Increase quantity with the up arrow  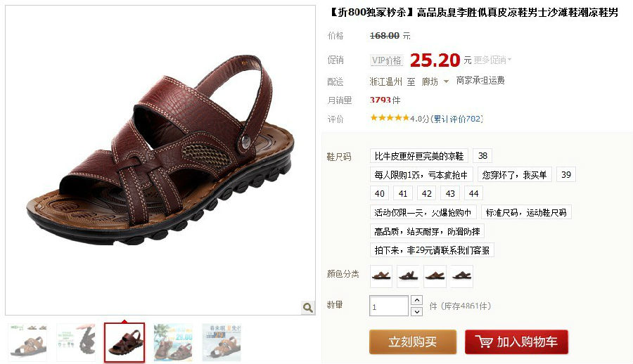[x=416, y=300]
